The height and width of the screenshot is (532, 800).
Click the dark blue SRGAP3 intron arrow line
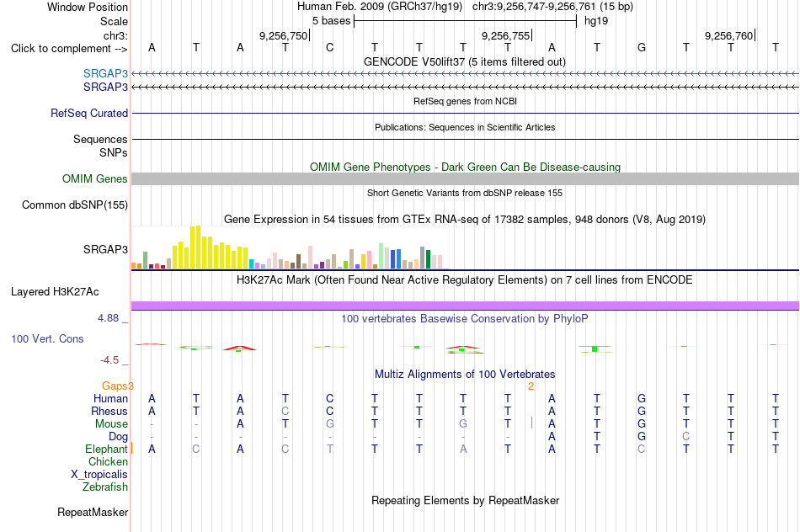coord(465,88)
